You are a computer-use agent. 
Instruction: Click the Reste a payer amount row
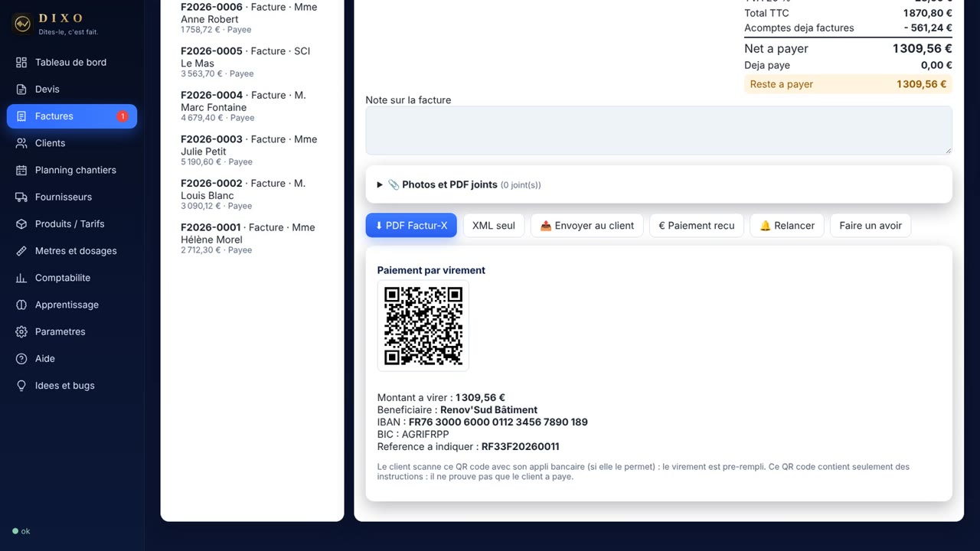[848, 84]
